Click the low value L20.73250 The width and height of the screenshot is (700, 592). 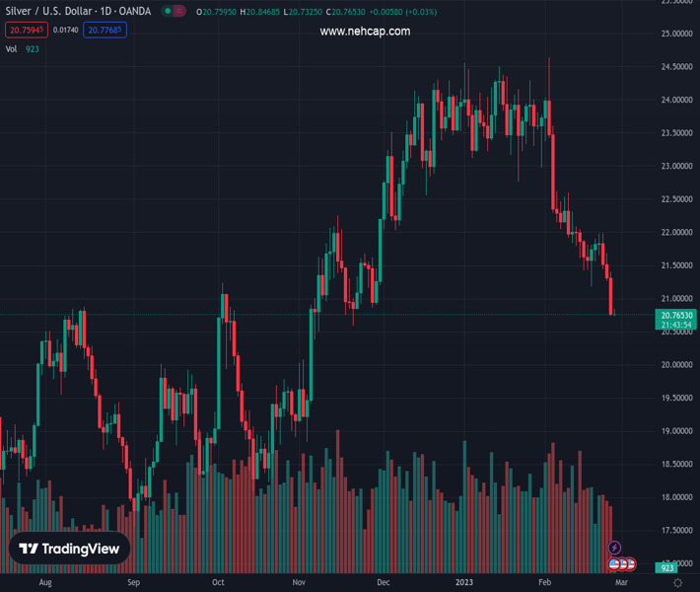303,12
